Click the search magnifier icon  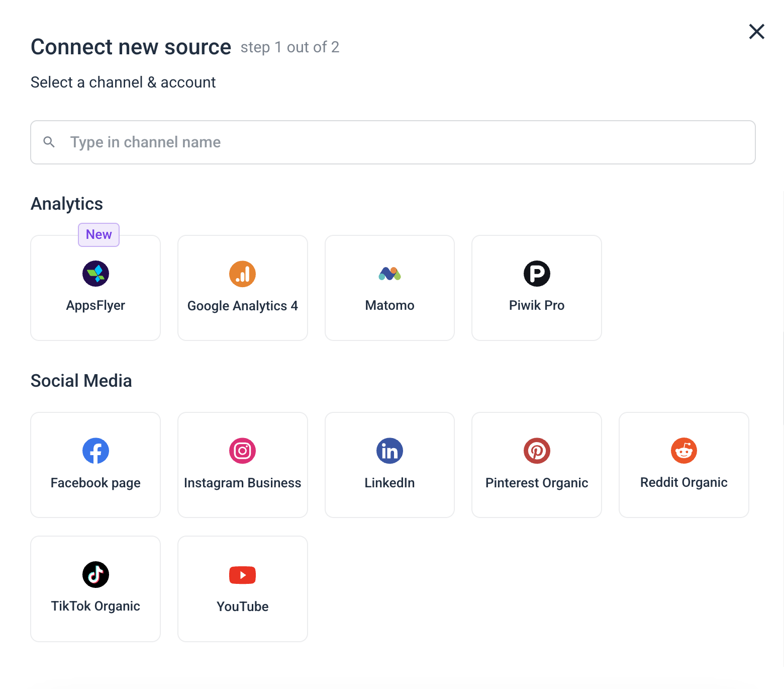pos(49,142)
